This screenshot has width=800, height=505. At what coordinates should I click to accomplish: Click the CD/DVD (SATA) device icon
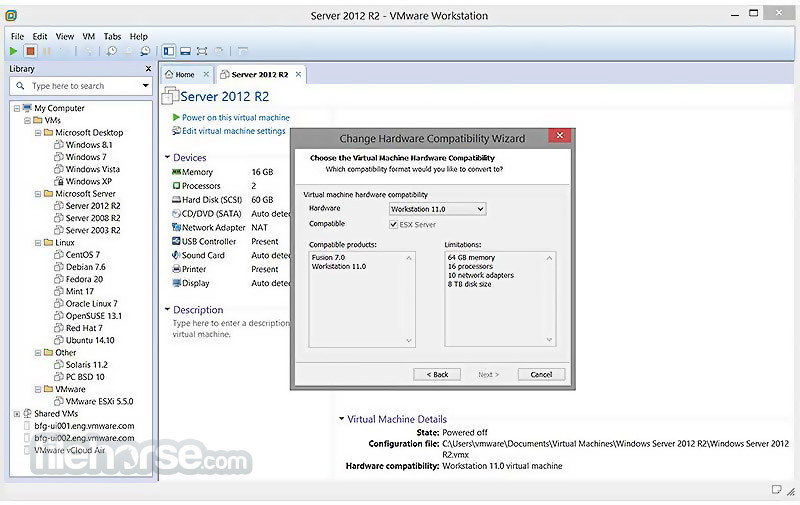point(177,213)
